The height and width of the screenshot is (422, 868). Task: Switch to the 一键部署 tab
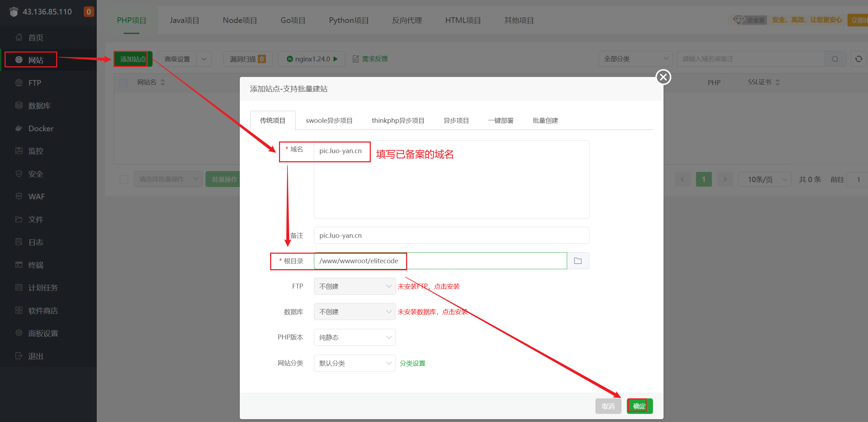click(x=500, y=121)
